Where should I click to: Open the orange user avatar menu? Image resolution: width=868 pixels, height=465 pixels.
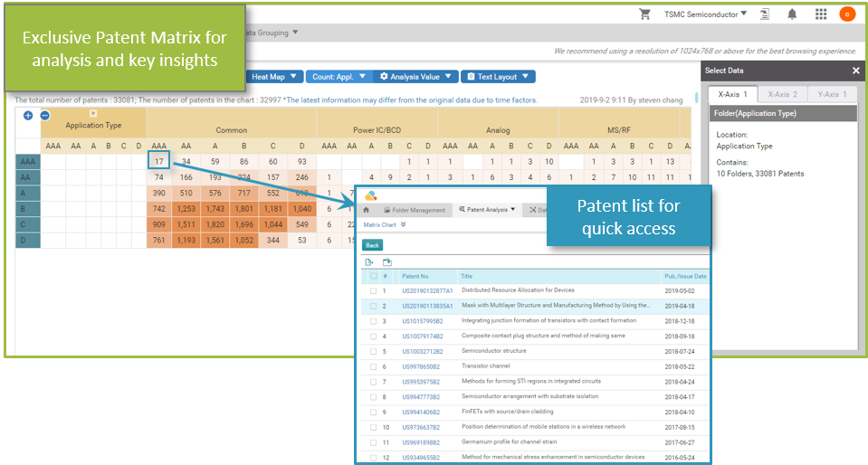(x=847, y=14)
